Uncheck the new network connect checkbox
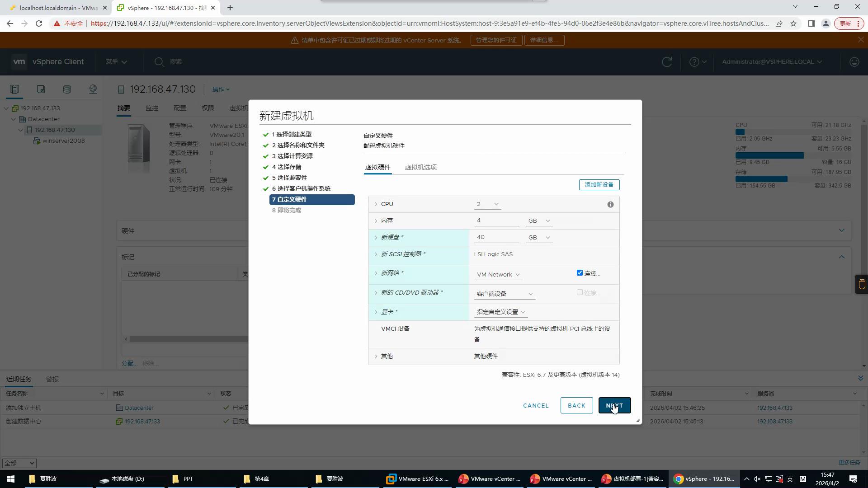 click(580, 273)
